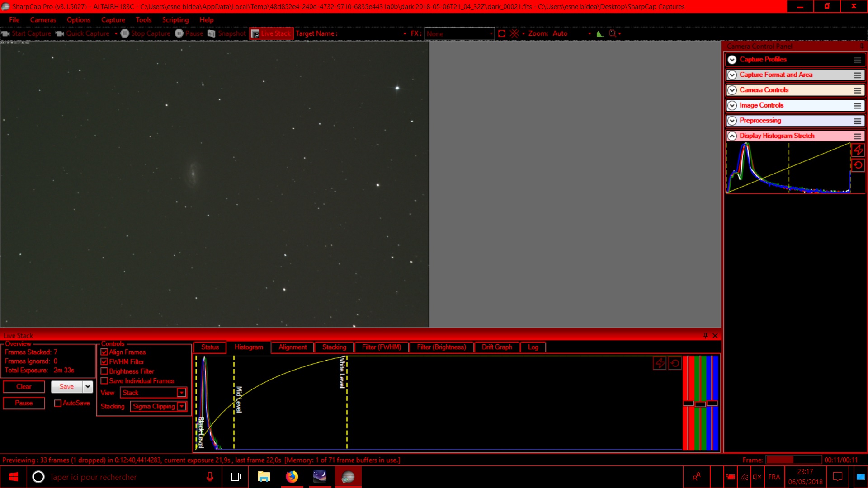Disable the Align Frames checkbox
Image resolution: width=868 pixels, height=488 pixels.
pyautogui.click(x=104, y=352)
